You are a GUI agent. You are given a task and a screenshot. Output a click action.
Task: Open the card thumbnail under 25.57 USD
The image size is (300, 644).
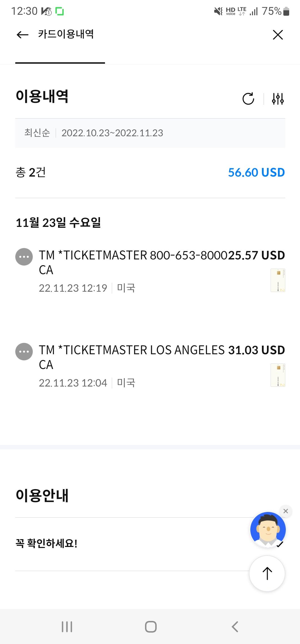(278, 280)
